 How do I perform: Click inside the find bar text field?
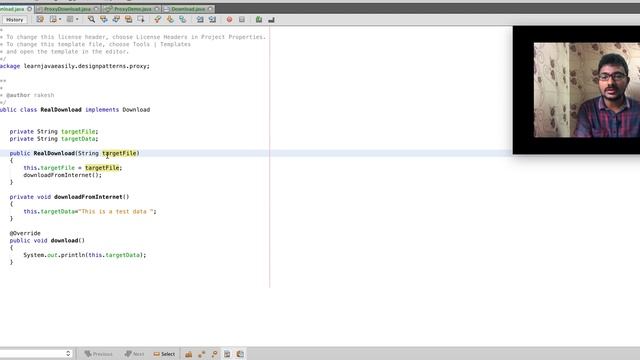[x=32, y=353]
